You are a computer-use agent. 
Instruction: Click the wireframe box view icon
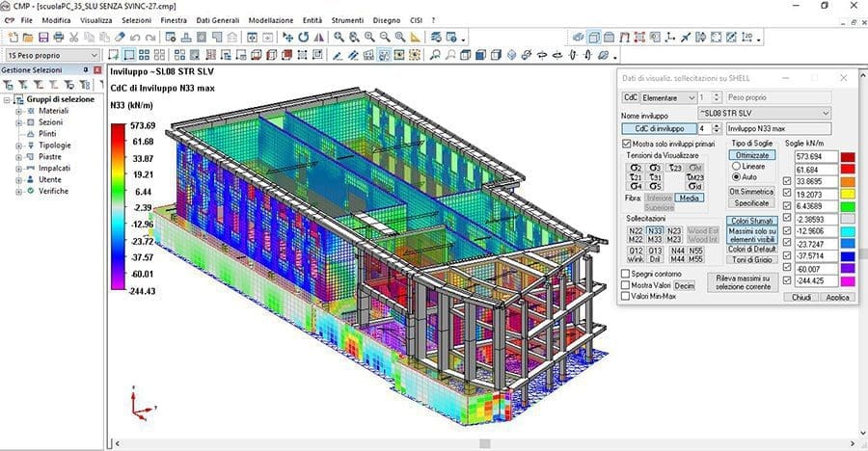[x=594, y=38]
